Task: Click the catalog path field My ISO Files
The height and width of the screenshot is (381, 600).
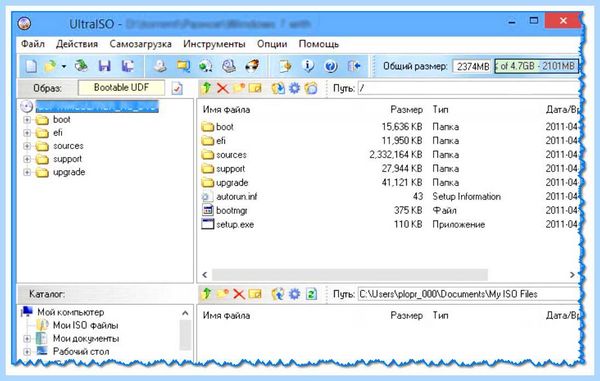Action: pos(468,294)
